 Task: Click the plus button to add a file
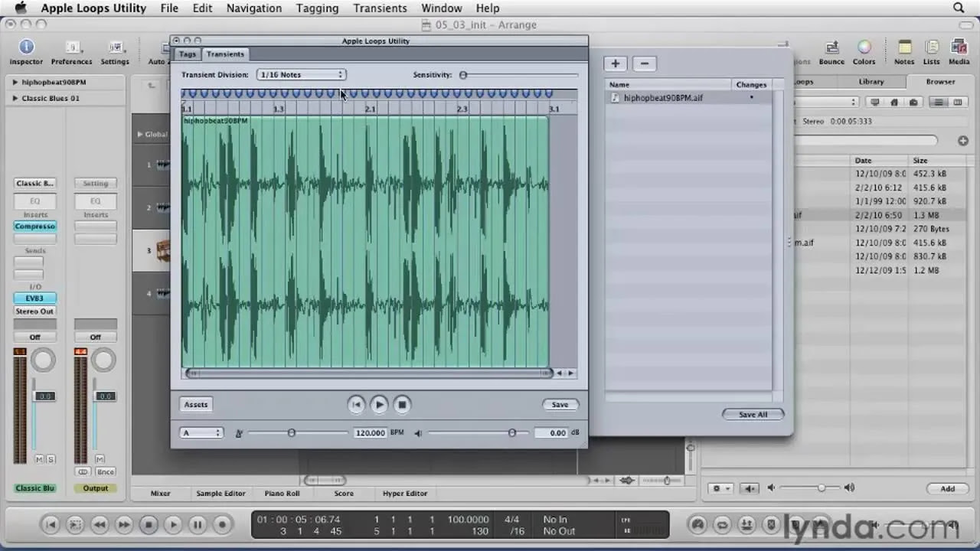click(616, 64)
